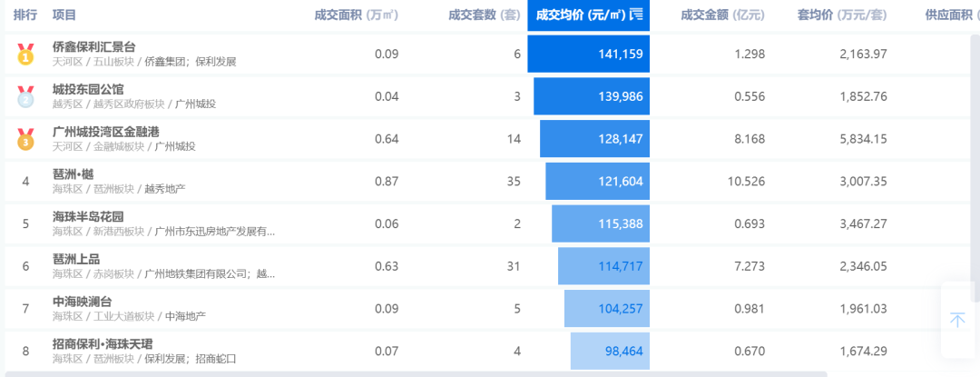Click the back-to-top arrow button

pos(957,320)
